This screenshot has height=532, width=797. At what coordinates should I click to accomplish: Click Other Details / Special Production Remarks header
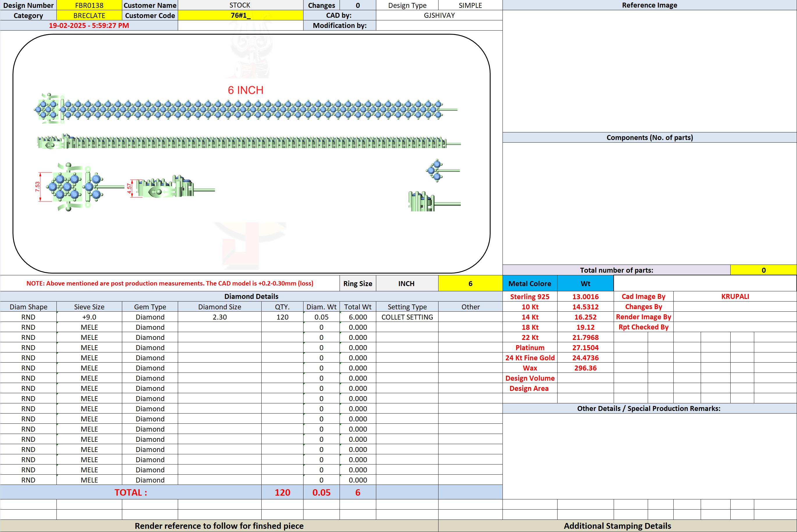tap(649, 409)
